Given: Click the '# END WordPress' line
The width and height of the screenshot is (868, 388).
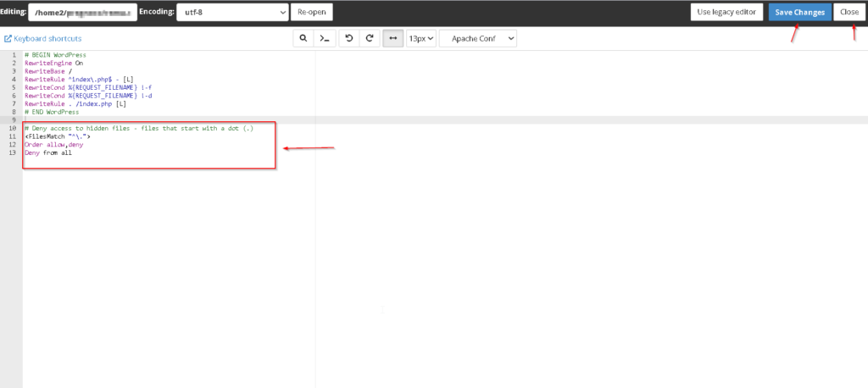Looking at the screenshot, I should click(x=52, y=112).
